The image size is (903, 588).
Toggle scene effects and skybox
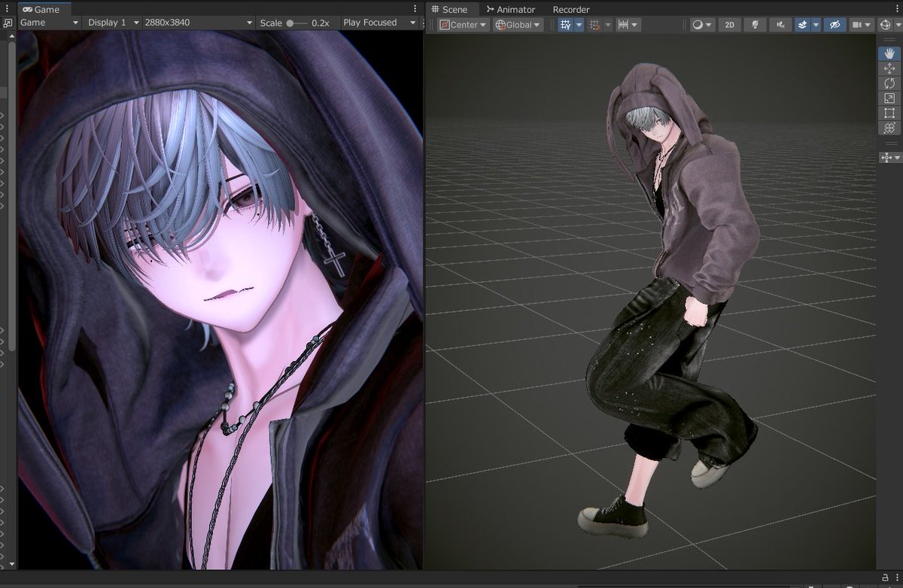[802, 25]
